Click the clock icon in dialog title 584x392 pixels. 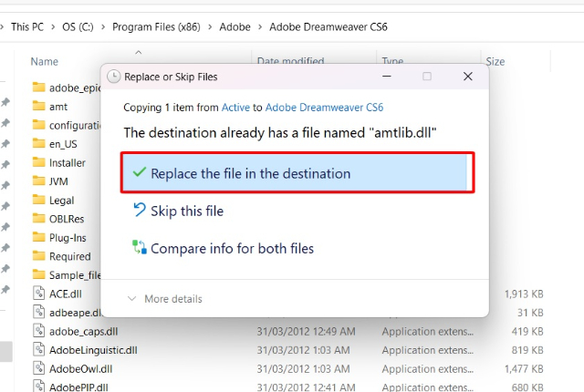tap(113, 77)
